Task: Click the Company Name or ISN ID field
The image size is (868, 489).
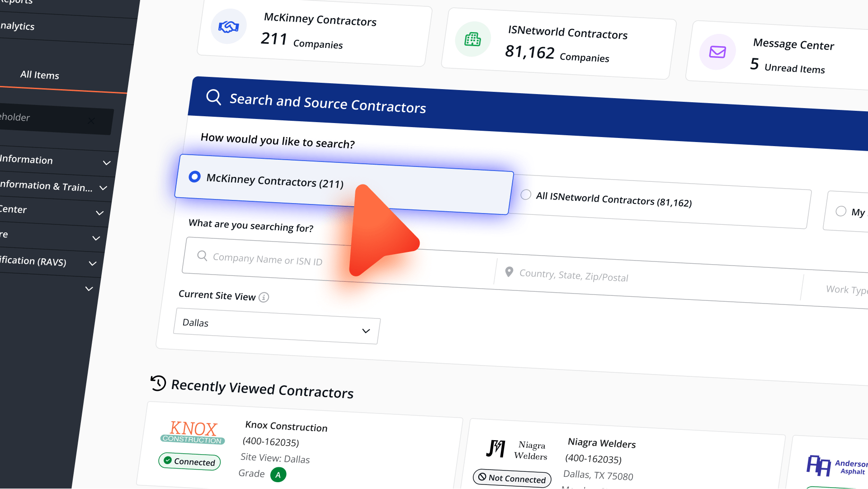Action: click(339, 263)
